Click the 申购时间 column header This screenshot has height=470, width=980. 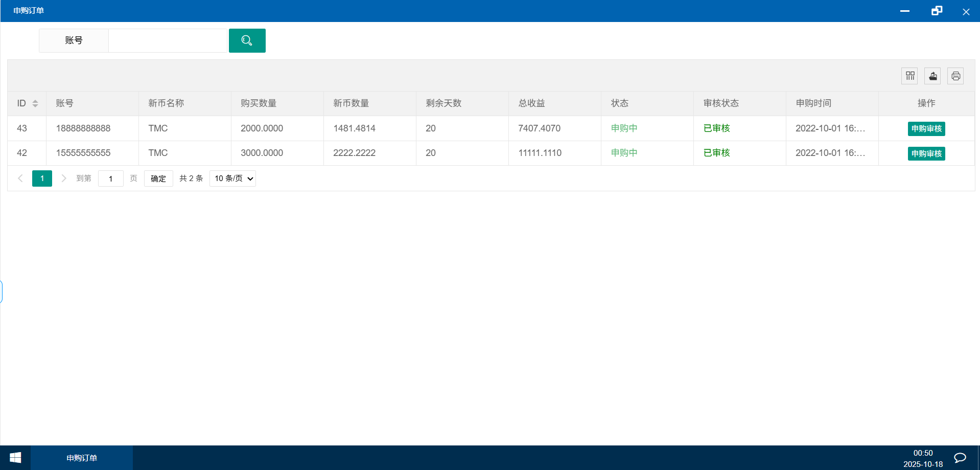(813, 103)
